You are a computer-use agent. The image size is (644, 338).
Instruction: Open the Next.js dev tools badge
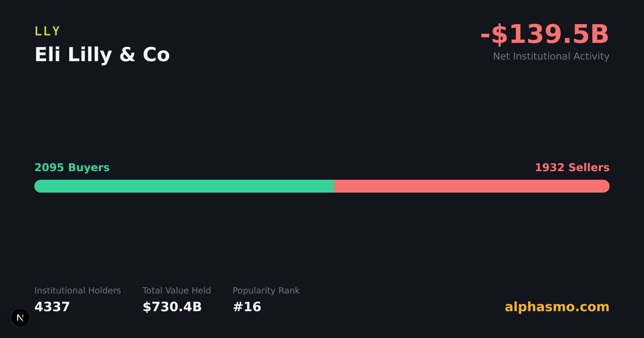coord(20,318)
